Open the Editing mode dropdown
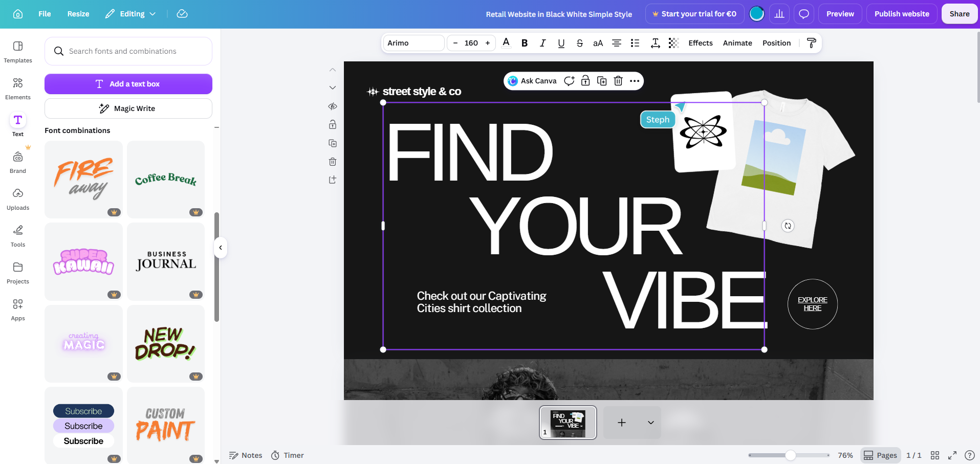 click(130, 14)
